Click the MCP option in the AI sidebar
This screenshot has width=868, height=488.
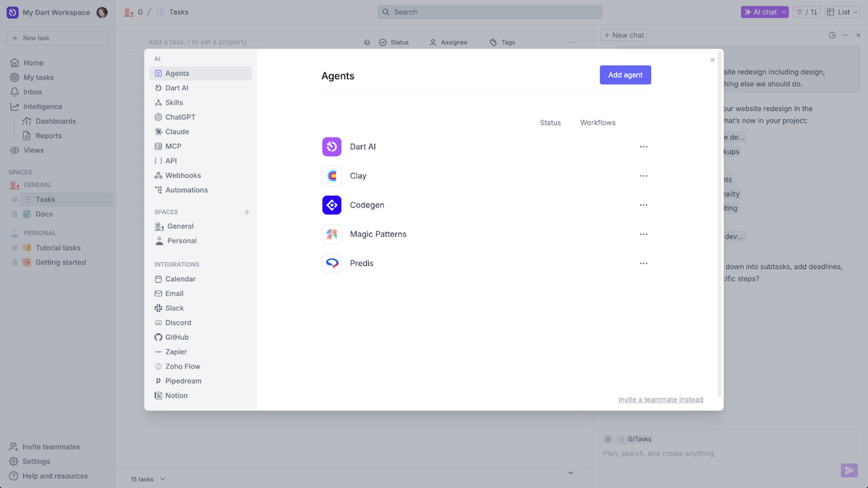click(174, 145)
